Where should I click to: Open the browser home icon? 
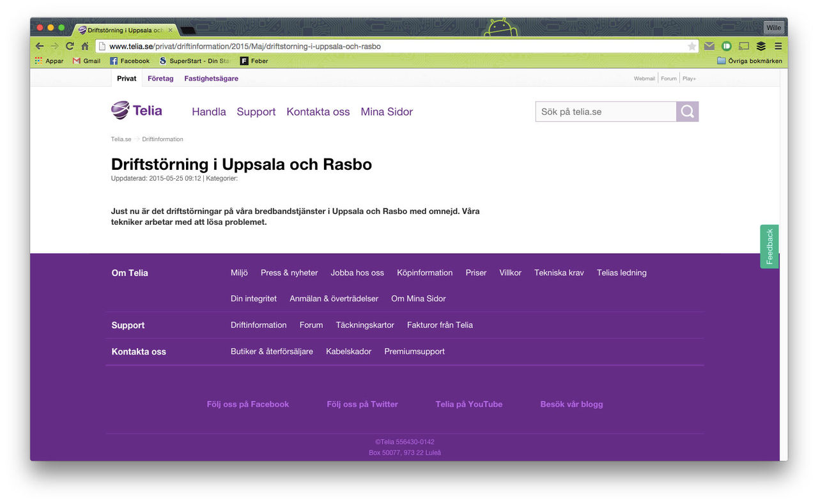tap(84, 46)
